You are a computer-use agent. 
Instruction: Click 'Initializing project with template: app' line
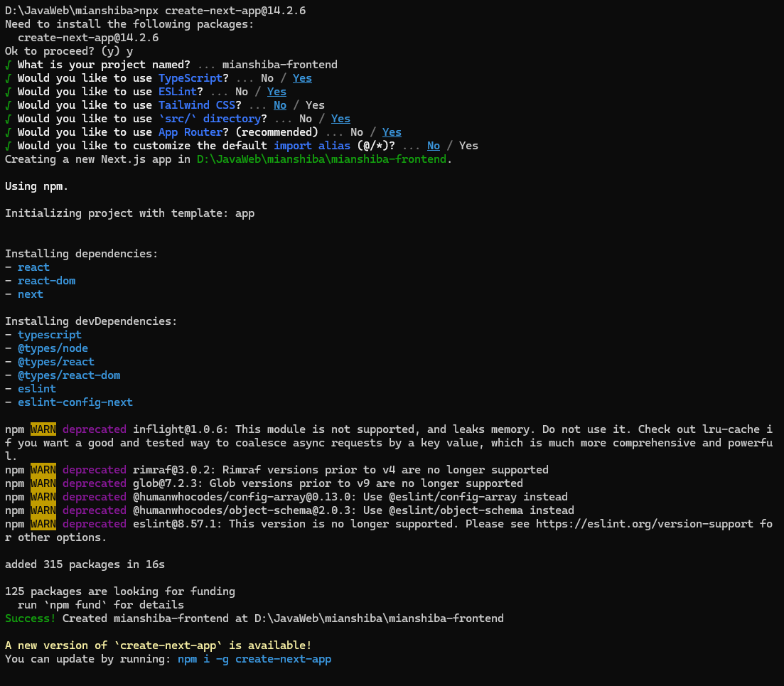[x=129, y=213]
